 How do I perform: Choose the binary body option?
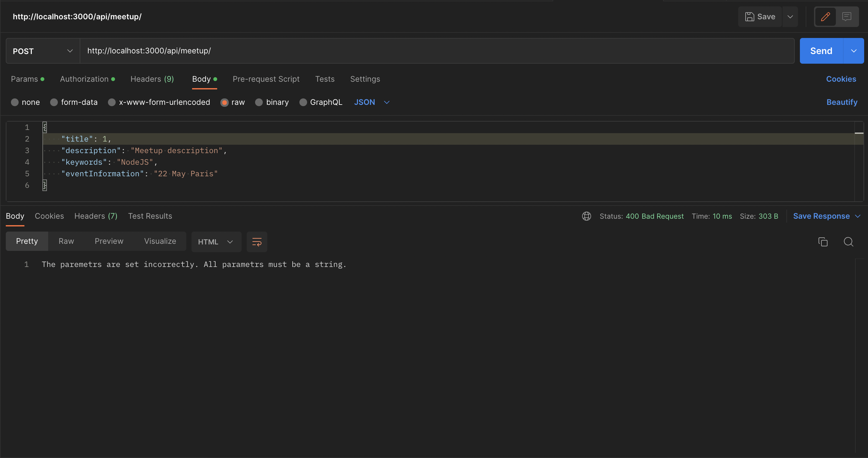point(259,102)
